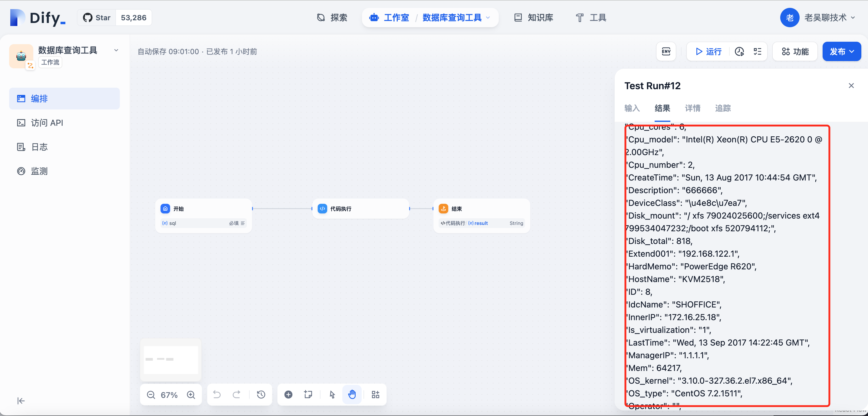This screenshot has width=868, height=416.
Task: Open the checklist icon beside run history
Action: tap(757, 51)
